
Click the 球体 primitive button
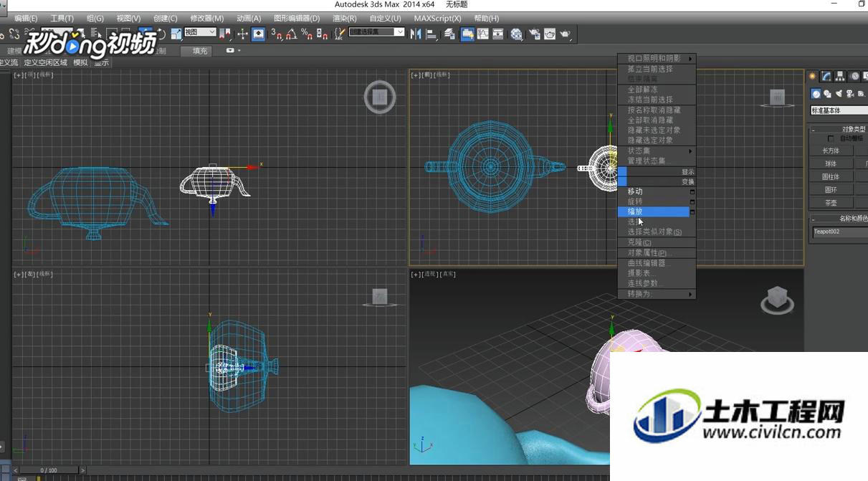pyautogui.click(x=831, y=163)
